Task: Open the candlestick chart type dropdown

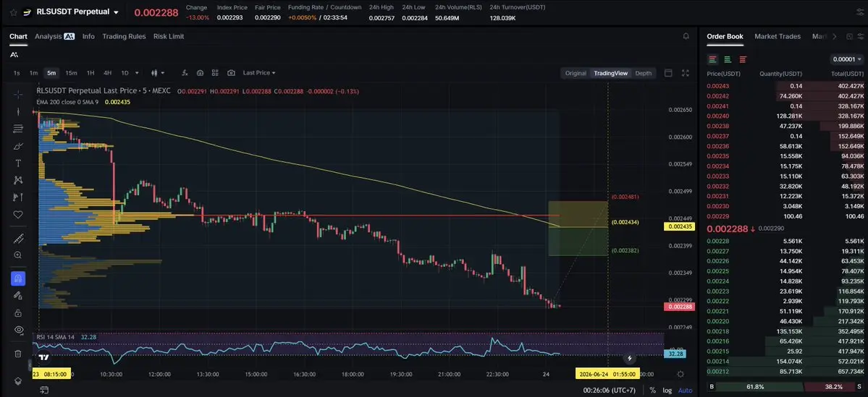Action: point(159,73)
